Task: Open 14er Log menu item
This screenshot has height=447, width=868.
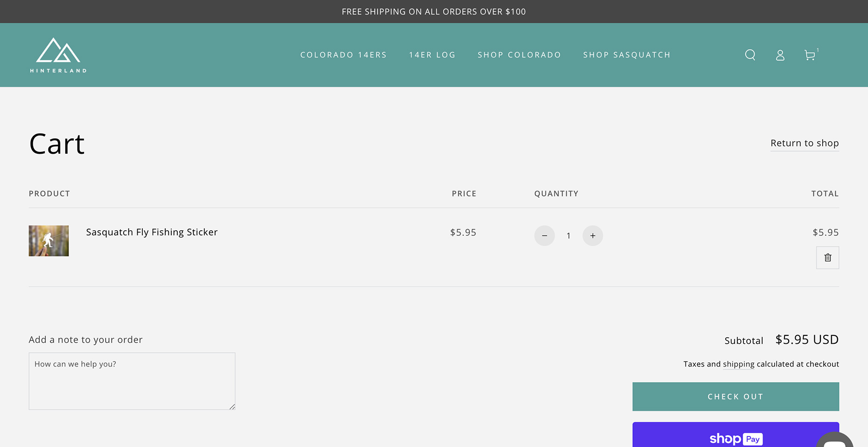Action: coord(432,55)
